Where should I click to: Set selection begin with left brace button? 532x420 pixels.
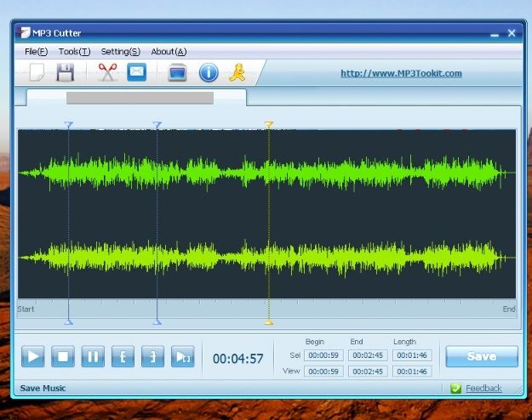pyautogui.click(x=123, y=356)
